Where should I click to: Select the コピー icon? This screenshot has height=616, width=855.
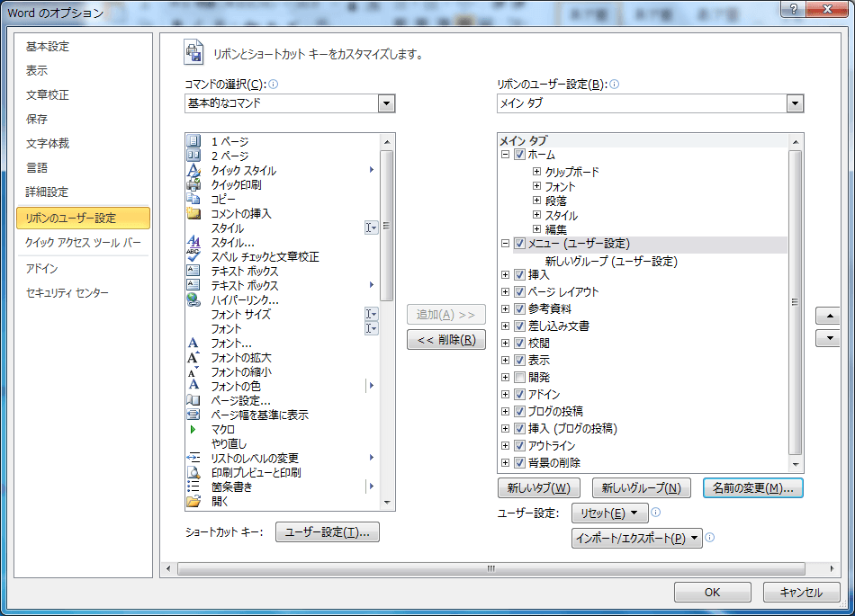click(193, 199)
